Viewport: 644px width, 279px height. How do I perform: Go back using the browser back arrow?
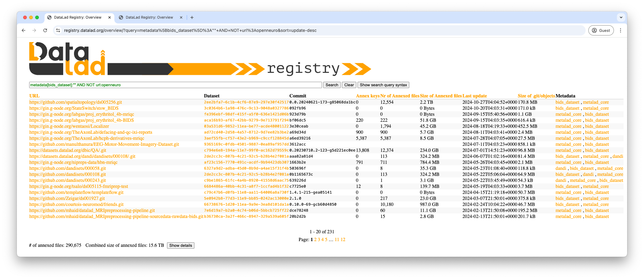pyautogui.click(x=23, y=30)
